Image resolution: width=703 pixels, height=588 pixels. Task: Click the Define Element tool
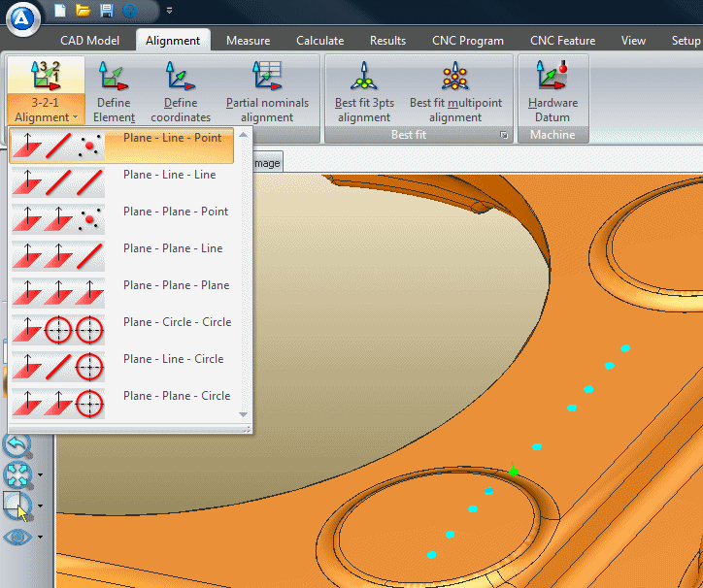click(x=114, y=91)
